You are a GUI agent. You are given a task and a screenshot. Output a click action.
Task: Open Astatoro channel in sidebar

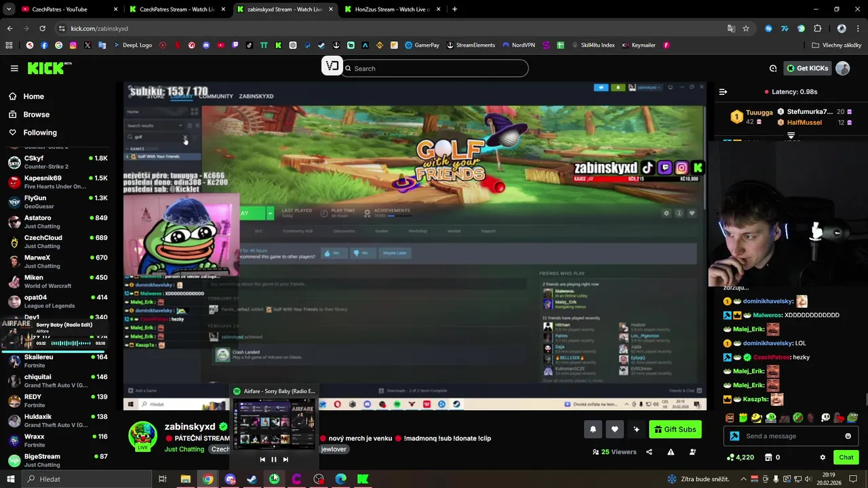(58, 222)
